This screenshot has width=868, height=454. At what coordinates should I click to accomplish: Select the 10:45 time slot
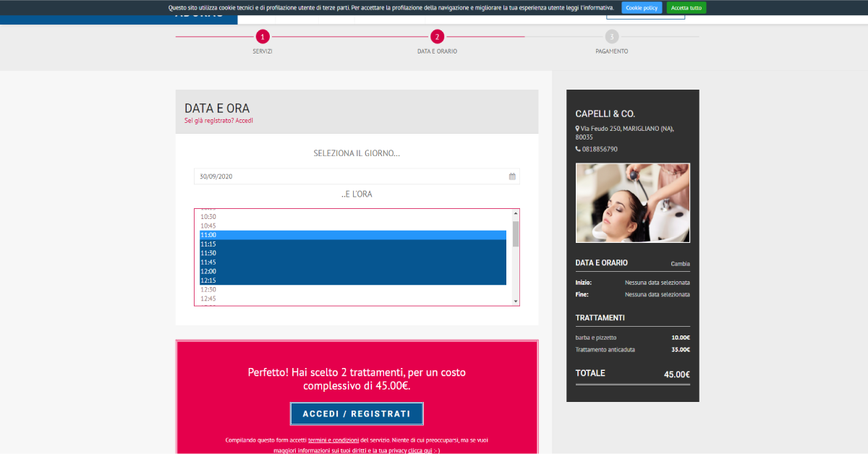pos(353,226)
